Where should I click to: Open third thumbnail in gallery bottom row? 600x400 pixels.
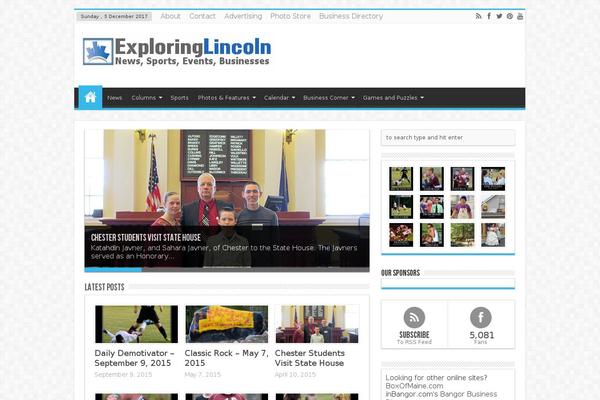tap(462, 235)
